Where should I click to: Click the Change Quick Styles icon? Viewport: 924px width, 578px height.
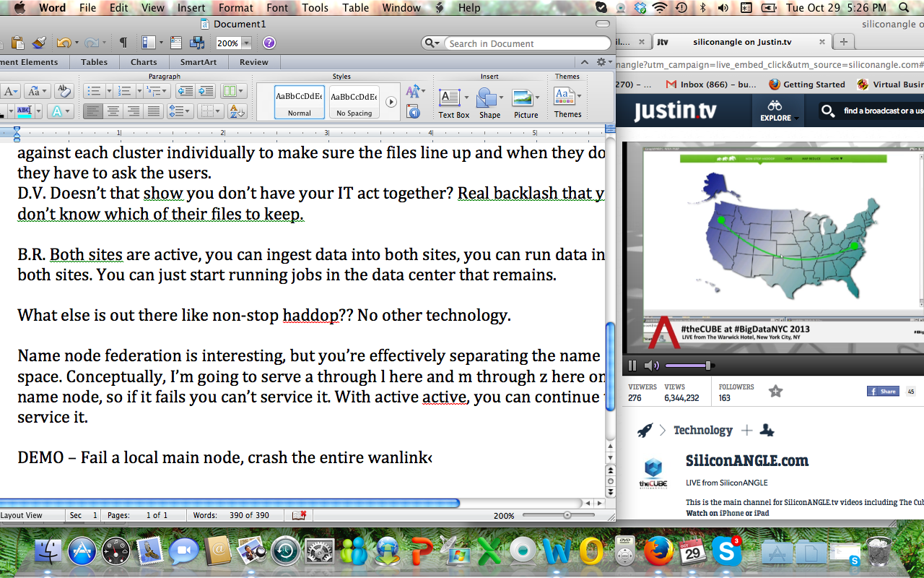click(414, 91)
